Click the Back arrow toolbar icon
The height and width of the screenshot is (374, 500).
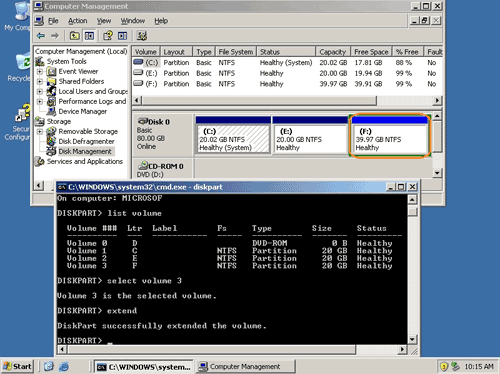click(x=41, y=35)
